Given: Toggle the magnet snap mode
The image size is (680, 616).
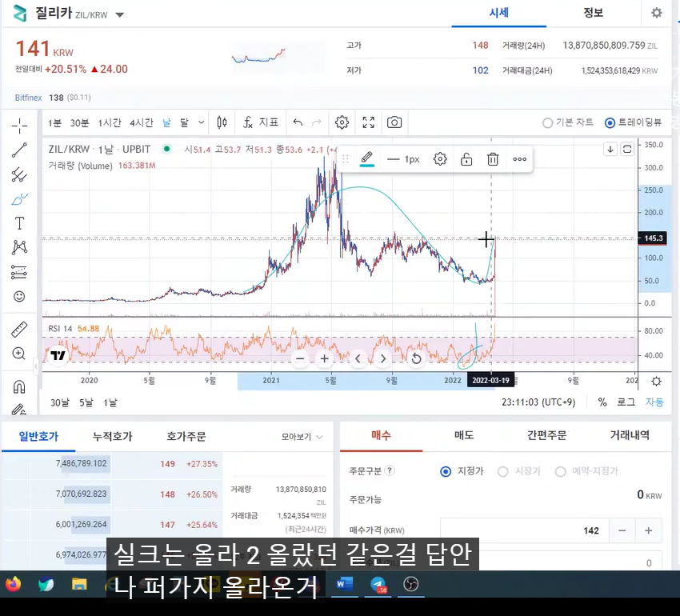Looking at the screenshot, I should tap(19, 386).
